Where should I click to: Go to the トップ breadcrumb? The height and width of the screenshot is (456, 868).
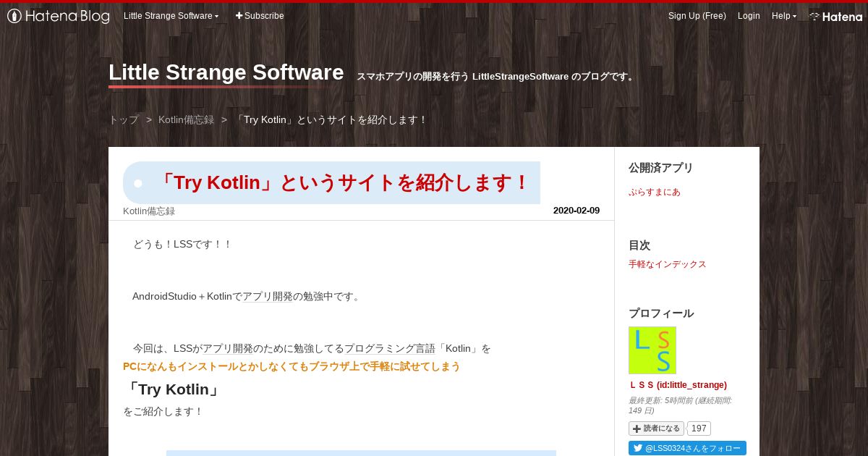click(x=124, y=120)
